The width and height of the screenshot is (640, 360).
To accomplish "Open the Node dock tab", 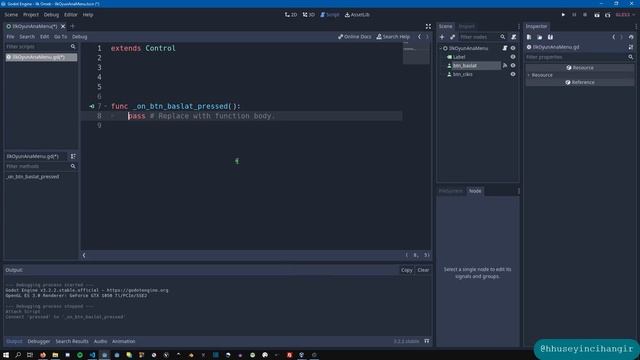I will pyautogui.click(x=475, y=191).
